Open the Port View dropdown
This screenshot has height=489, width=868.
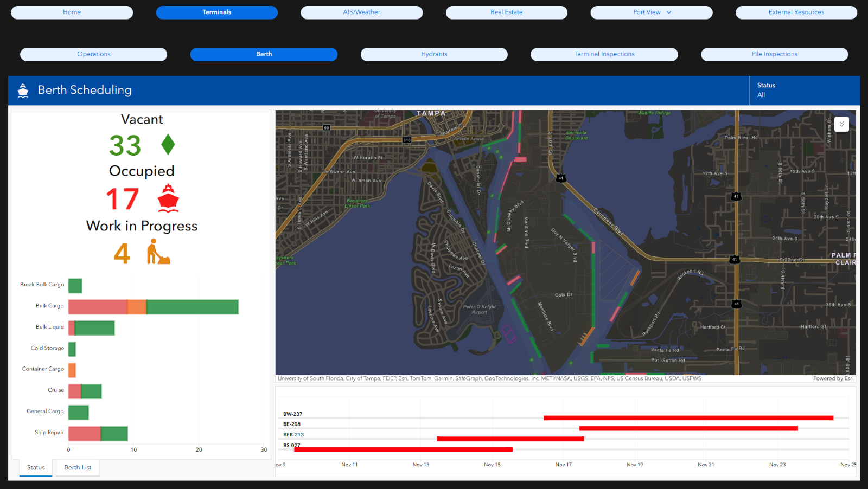pos(651,12)
